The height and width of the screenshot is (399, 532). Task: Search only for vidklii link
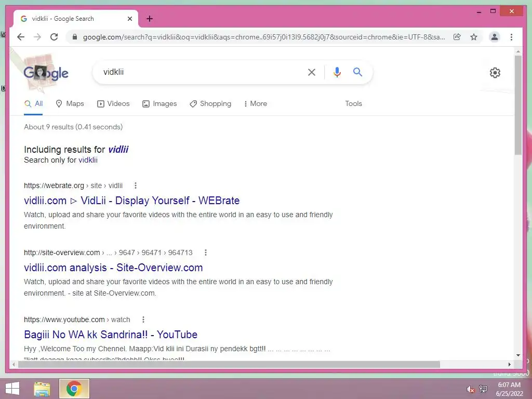pyautogui.click(x=88, y=160)
